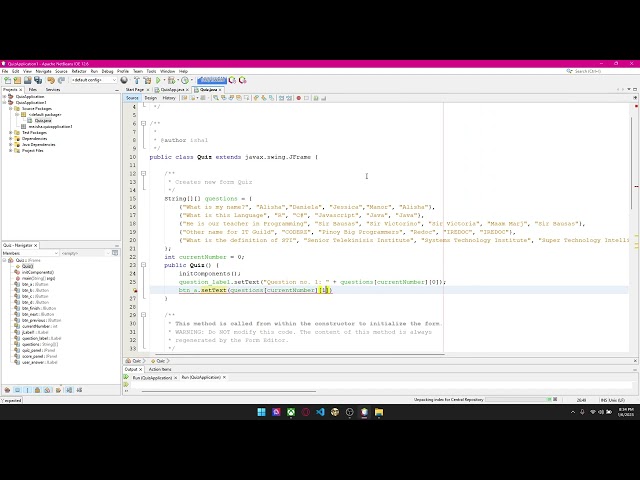640x480 pixels.
Task: Select btn_finish in the Navigator list
Action: click(39, 309)
